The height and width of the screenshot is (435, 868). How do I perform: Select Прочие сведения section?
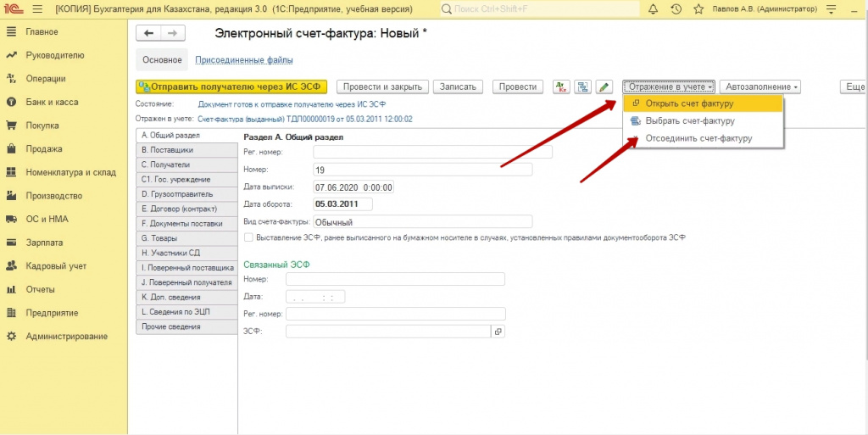186,326
